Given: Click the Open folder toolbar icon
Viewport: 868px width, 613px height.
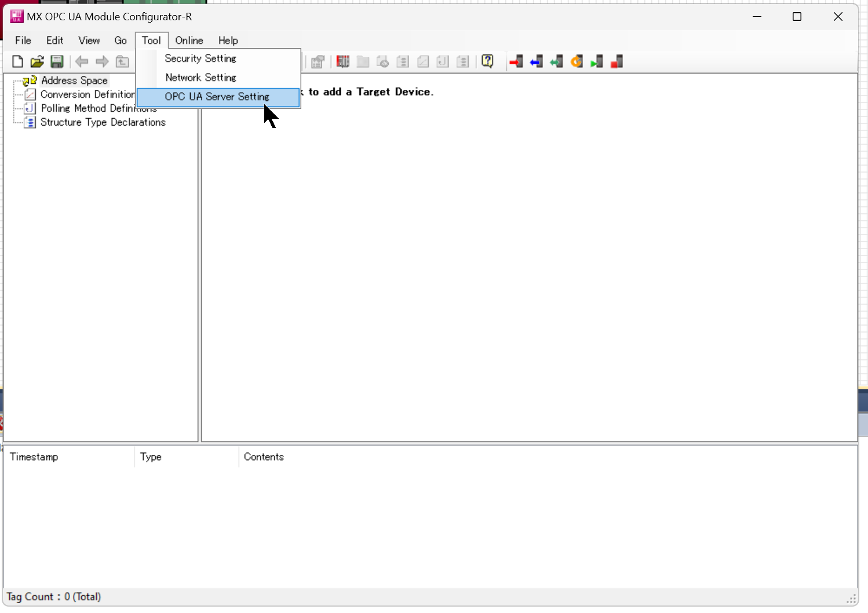Looking at the screenshot, I should (37, 61).
